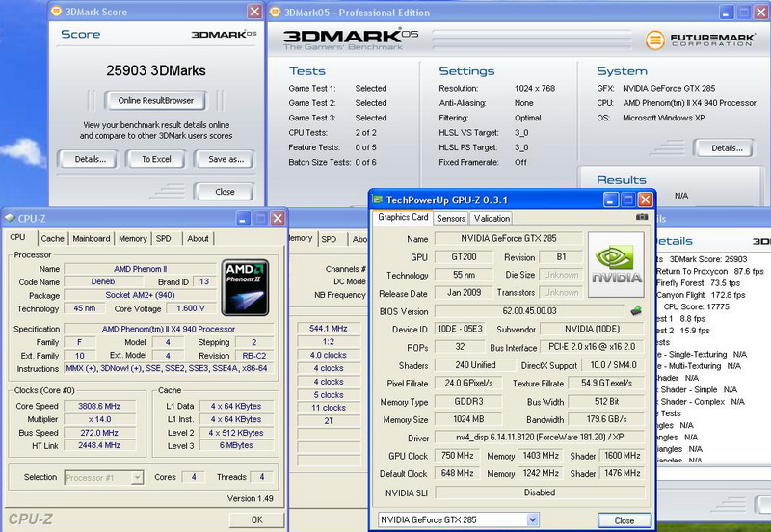Click the Default Clock value 648 MHz
This screenshot has width=771, height=532.
tap(457, 473)
